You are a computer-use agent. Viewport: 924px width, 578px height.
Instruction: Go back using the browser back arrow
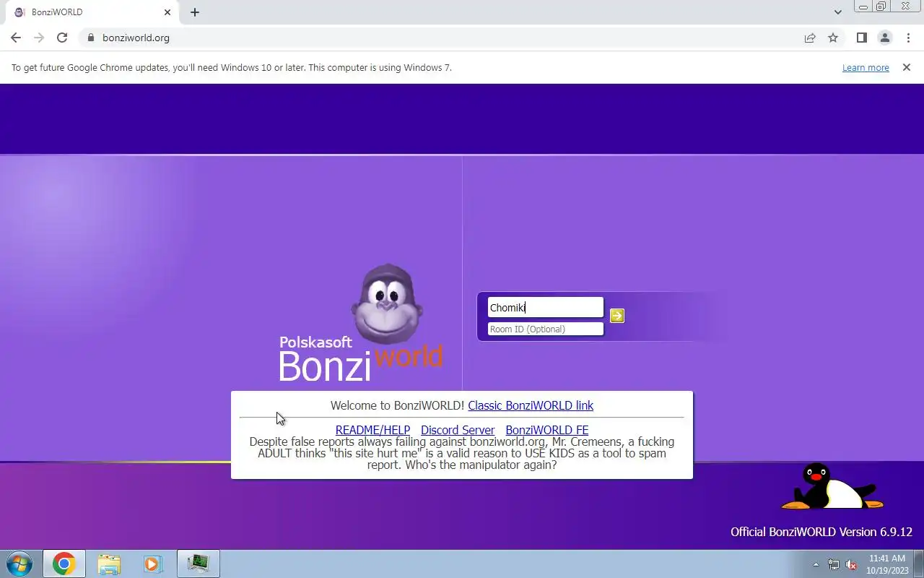click(16, 38)
